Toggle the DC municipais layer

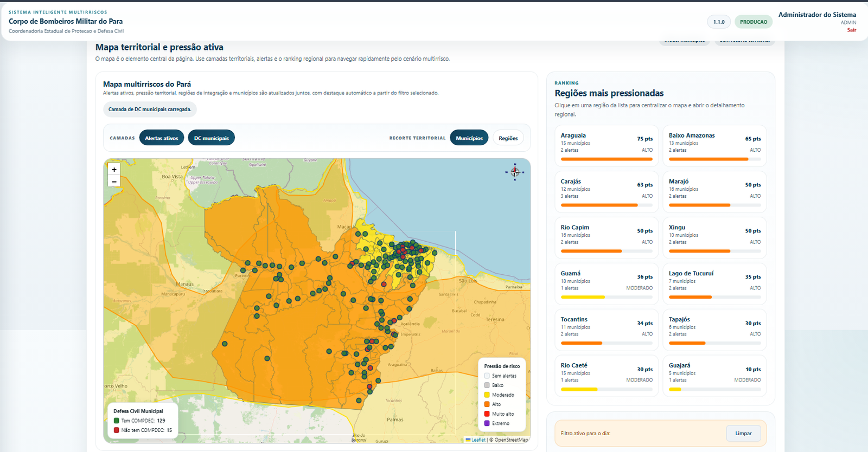coord(211,138)
